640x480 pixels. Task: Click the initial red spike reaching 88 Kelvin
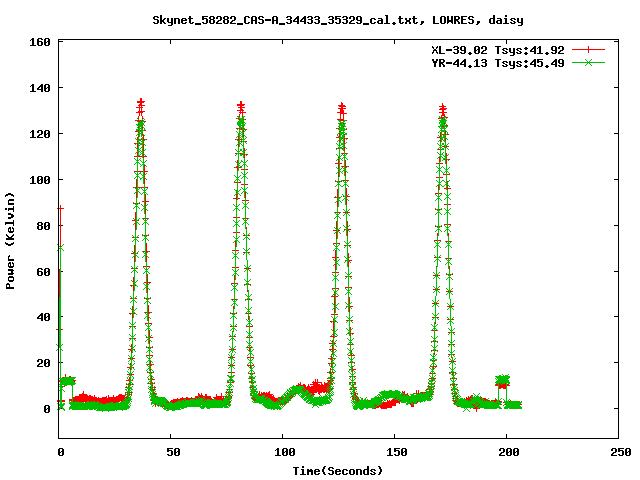pyautogui.click(x=60, y=209)
